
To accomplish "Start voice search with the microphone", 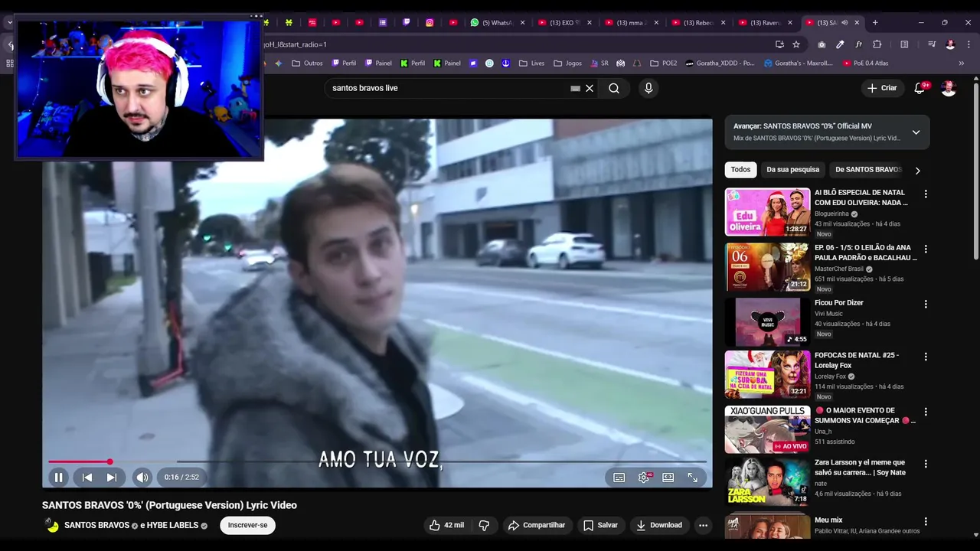I will [x=648, y=88].
